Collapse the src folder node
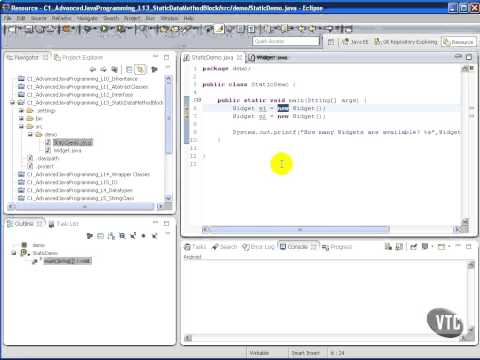This screenshot has width=480, height=360. click(x=21, y=127)
